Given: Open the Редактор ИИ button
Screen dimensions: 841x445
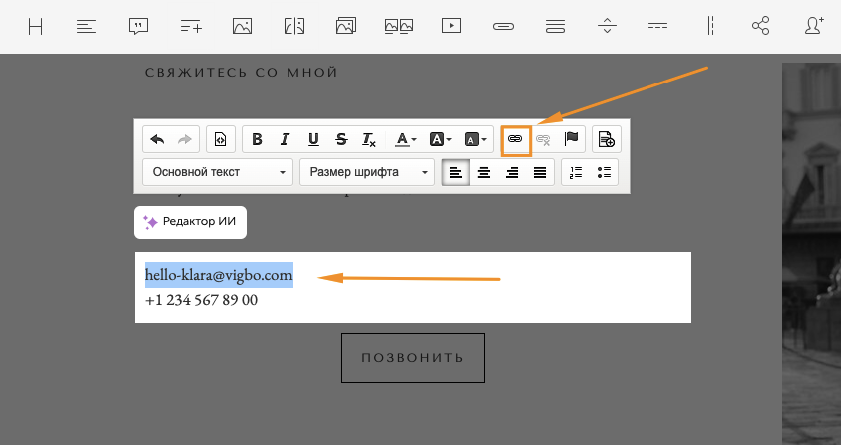Looking at the screenshot, I should (x=190, y=222).
